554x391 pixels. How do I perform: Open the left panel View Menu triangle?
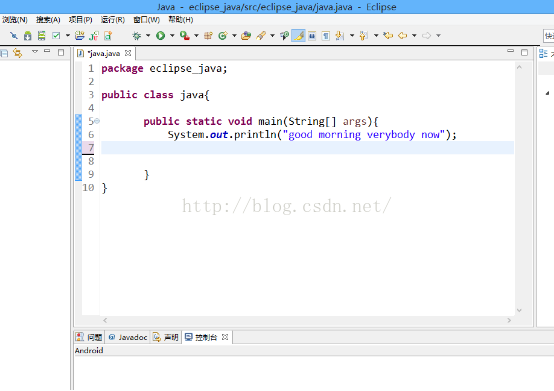(x=35, y=52)
